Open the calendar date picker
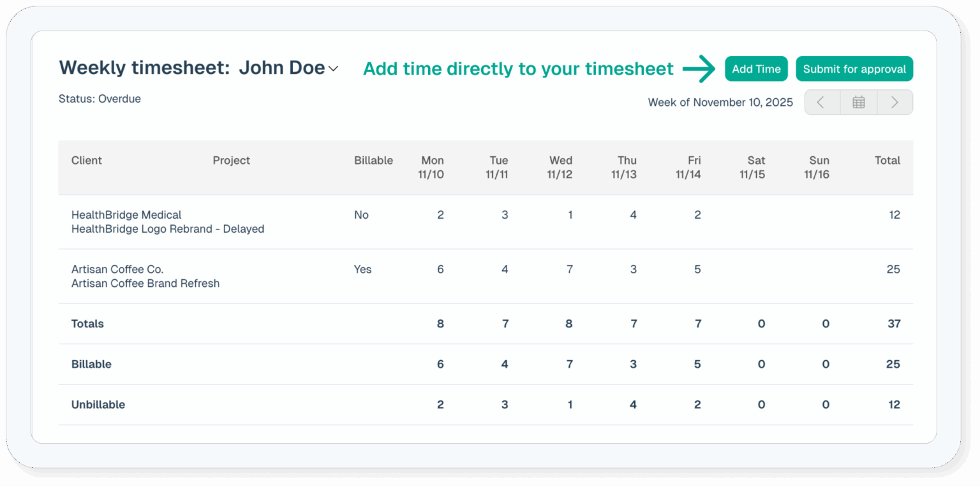The image size is (980, 487). [x=859, y=102]
